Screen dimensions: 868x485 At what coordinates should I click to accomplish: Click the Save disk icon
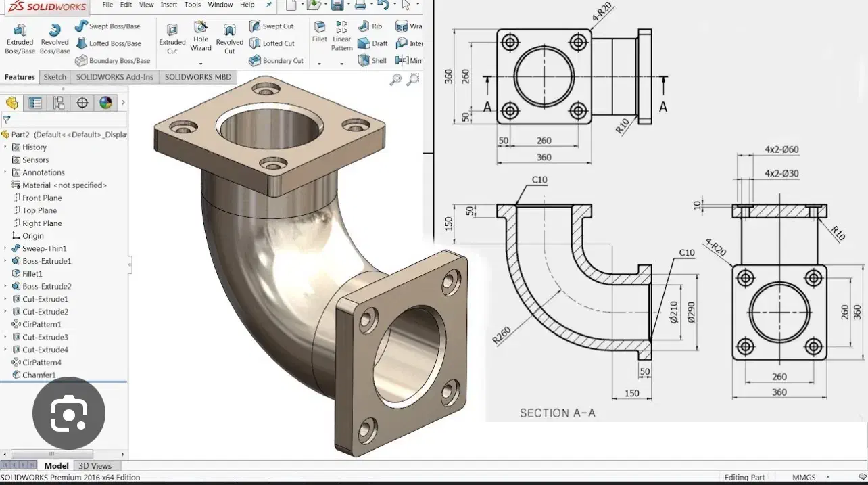tap(337, 5)
